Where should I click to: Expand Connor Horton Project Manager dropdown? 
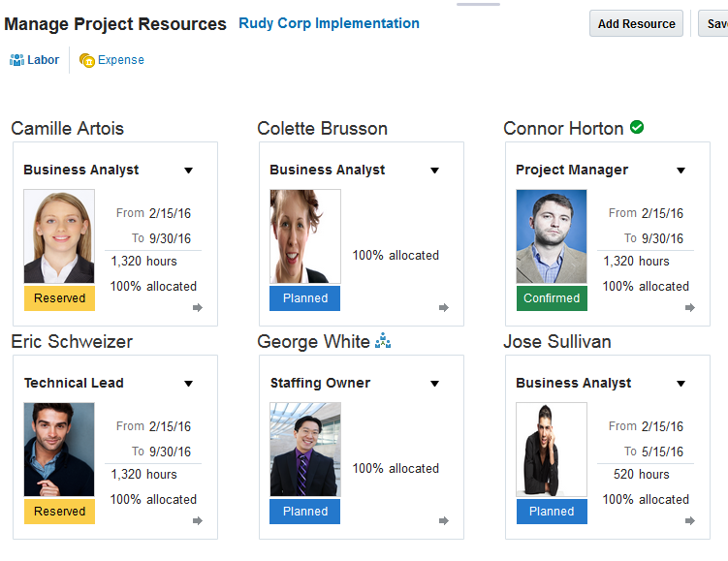[x=681, y=171]
